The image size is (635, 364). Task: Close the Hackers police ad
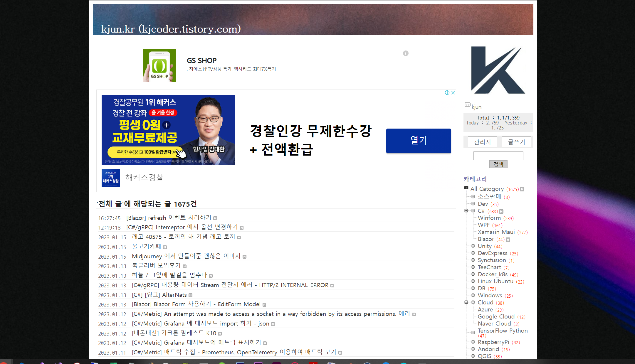[453, 93]
